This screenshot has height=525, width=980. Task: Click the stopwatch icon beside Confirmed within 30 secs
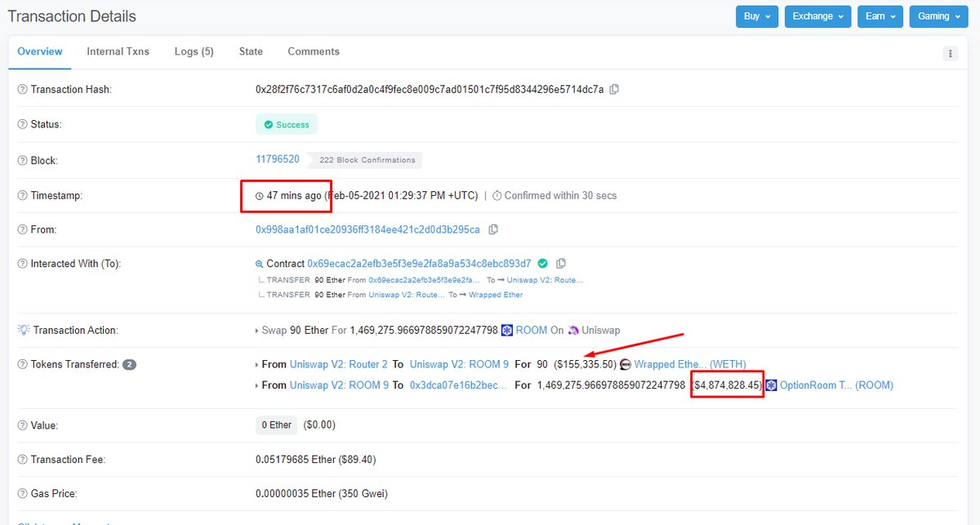[x=497, y=196]
